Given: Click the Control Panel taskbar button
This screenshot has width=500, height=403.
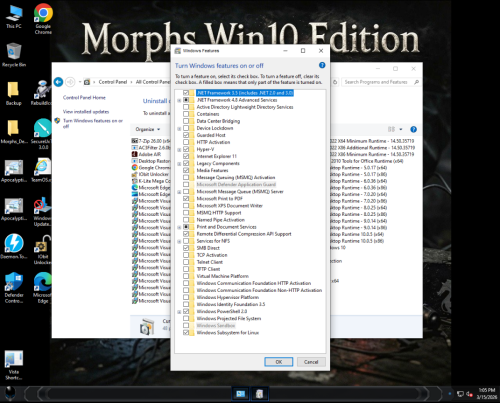Looking at the screenshot, I should [241, 394].
